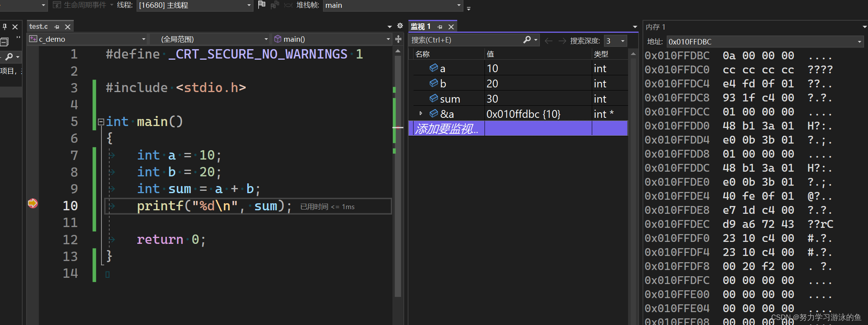Click the variable icon beside a in watch
The width and height of the screenshot is (868, 325).
[x=433, y=68]
